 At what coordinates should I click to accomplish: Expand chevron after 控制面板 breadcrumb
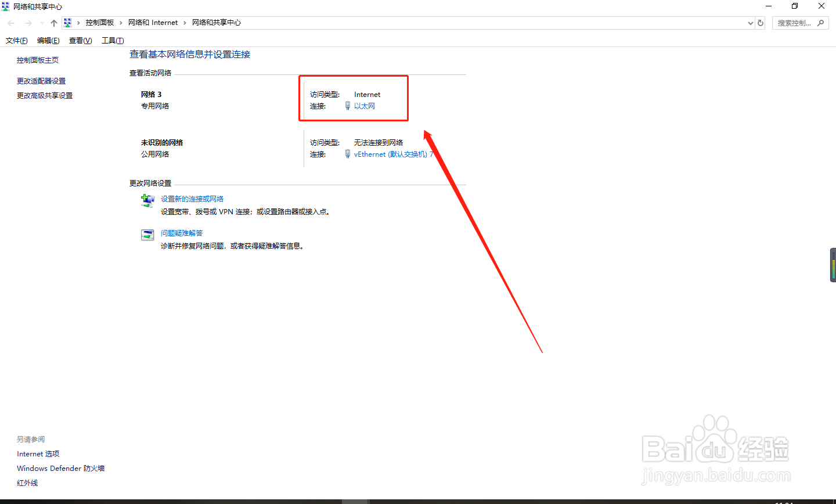tap(121, 23)
